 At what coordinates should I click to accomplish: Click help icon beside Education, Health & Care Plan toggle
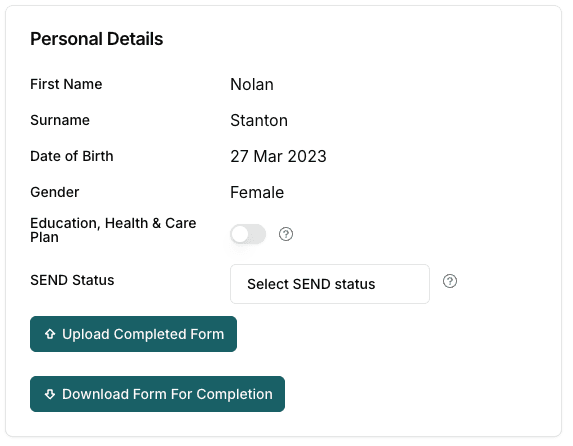286,234
